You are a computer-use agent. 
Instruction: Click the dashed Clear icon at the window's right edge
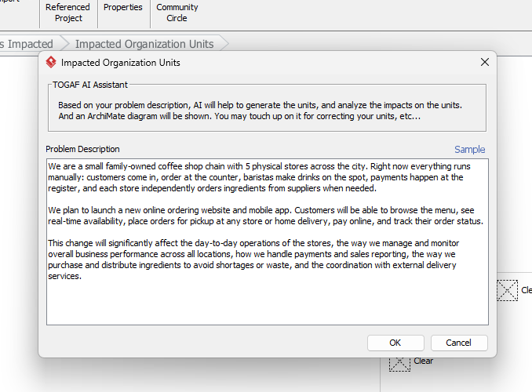tap(508, 290)
